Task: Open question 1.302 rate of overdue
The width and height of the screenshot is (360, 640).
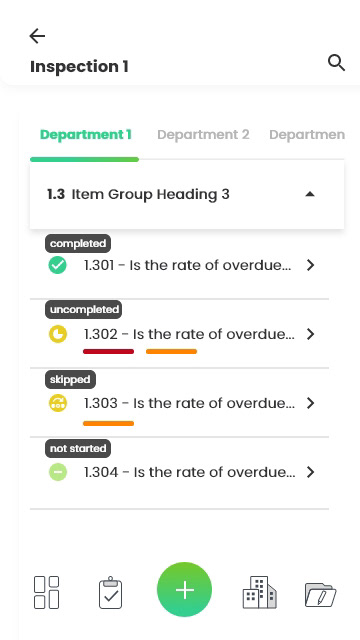Action: point(189,334)
